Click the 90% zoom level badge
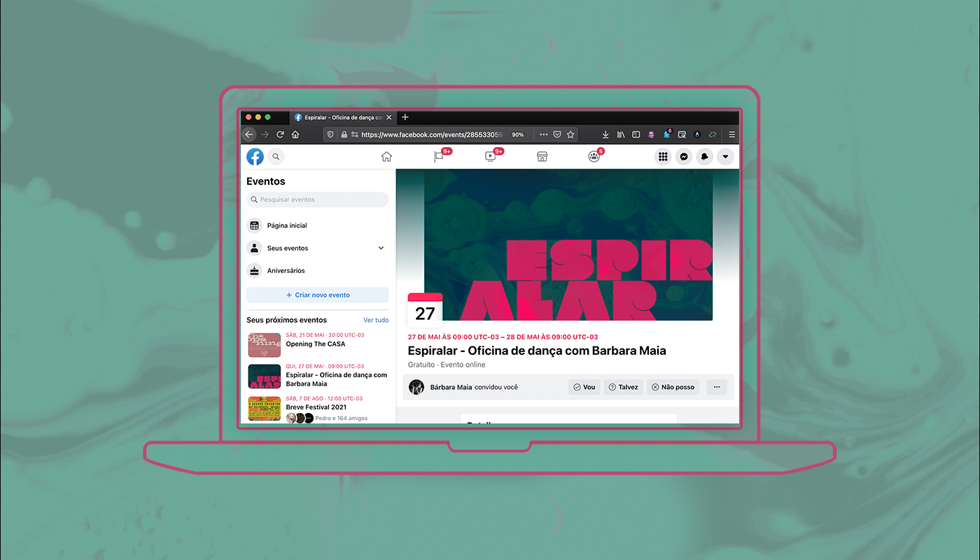 coord(517,134)
